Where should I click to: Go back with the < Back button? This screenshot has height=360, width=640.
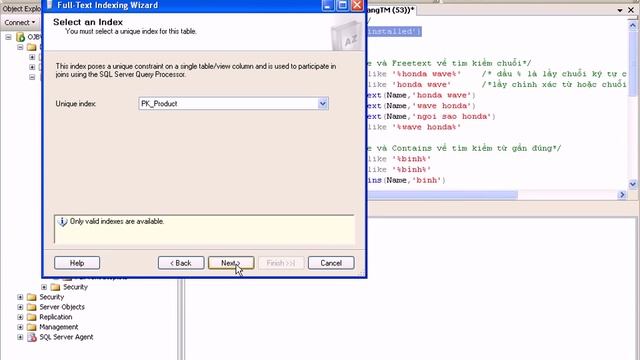click(181, 263)
